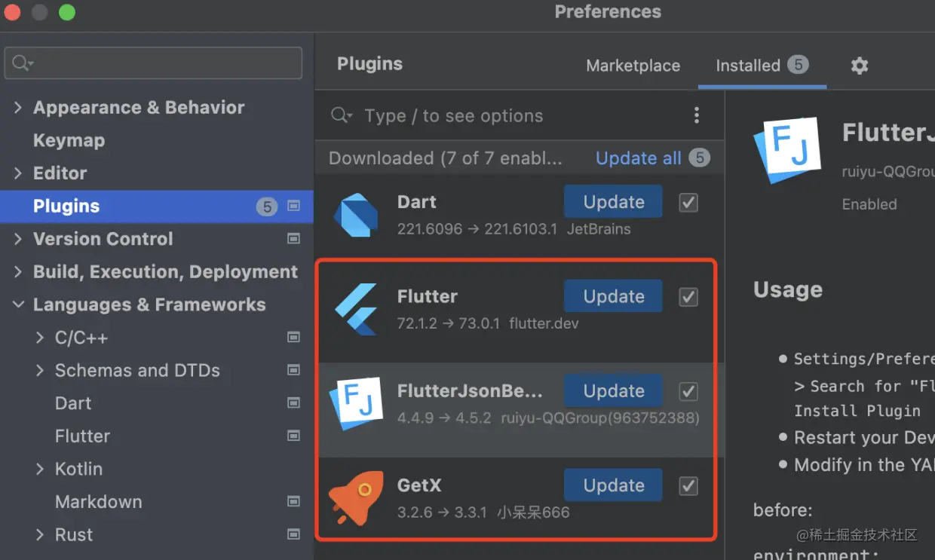Click the GetX rocket logo
Image resolution: width=935 pixels, height=560 pixels.
tap(356, 498)
